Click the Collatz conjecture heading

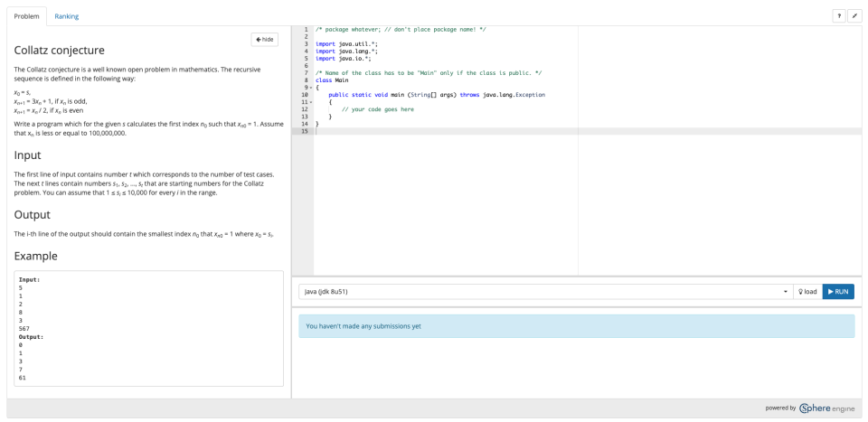coord(60,51)
